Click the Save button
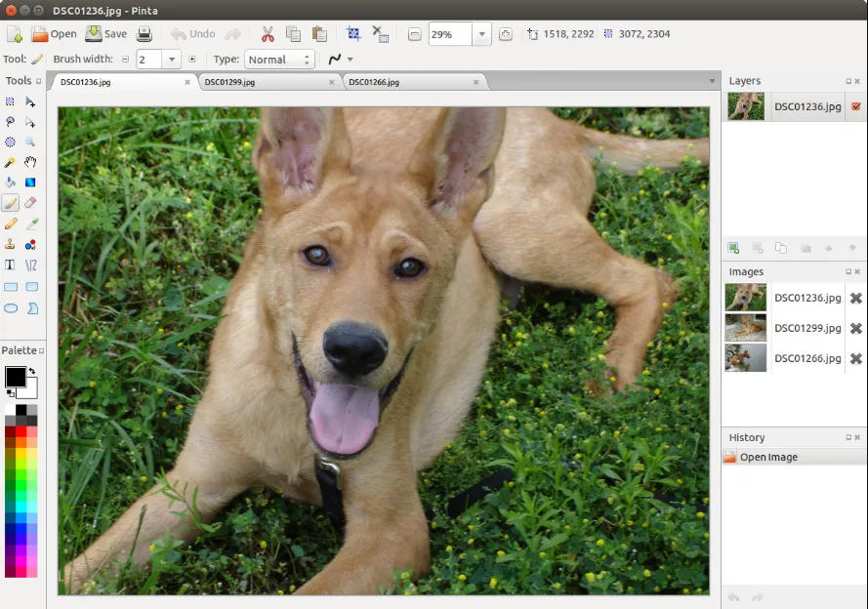Viewport: 868px width, 609px height. [107, 33]
